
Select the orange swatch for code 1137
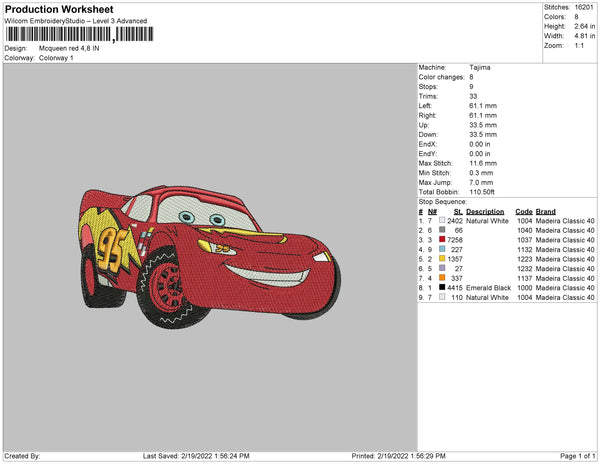point(442,278)
